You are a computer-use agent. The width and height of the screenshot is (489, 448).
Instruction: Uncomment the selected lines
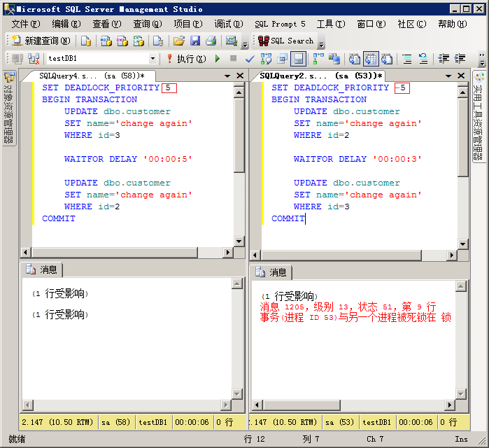point(423,59)
